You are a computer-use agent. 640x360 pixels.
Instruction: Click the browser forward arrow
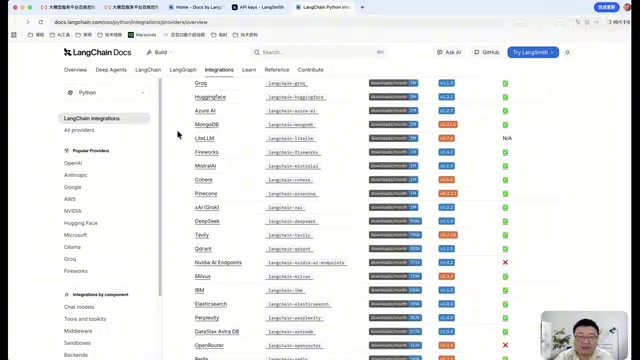[x=27, y=22]
